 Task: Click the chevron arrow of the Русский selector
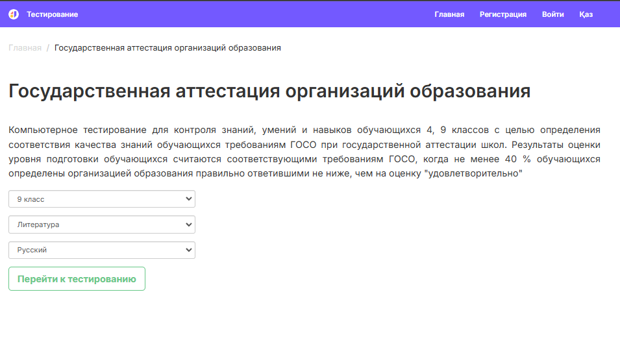tap(189, 250)
